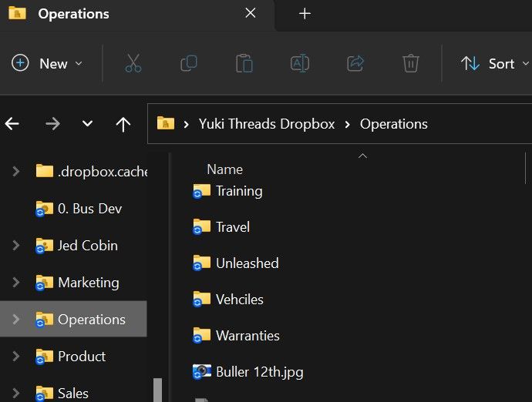Click the Copy icon in toolbar
This screenshot has width=532, height=402.
coord(189,64)
